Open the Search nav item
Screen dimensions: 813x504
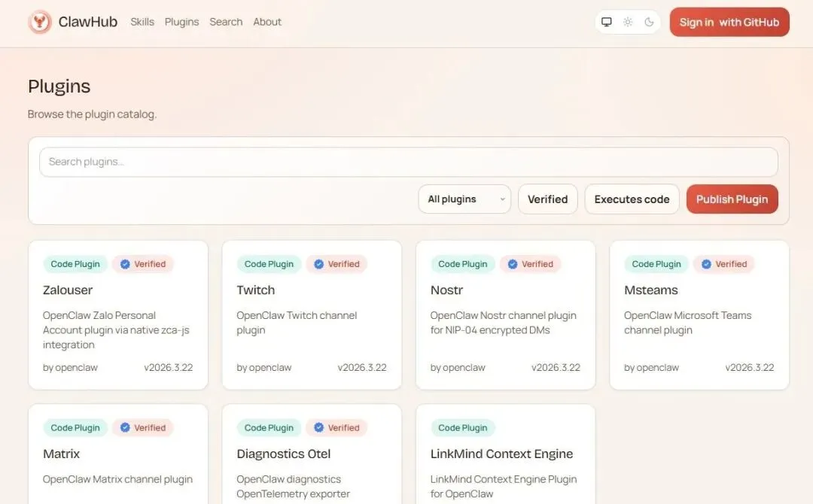(x=226, y=22)
